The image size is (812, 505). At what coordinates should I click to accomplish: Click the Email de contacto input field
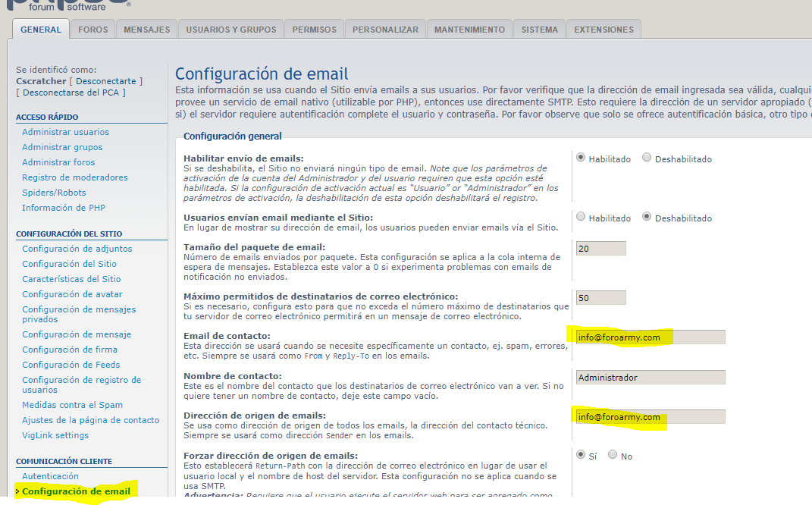point(650,337)
